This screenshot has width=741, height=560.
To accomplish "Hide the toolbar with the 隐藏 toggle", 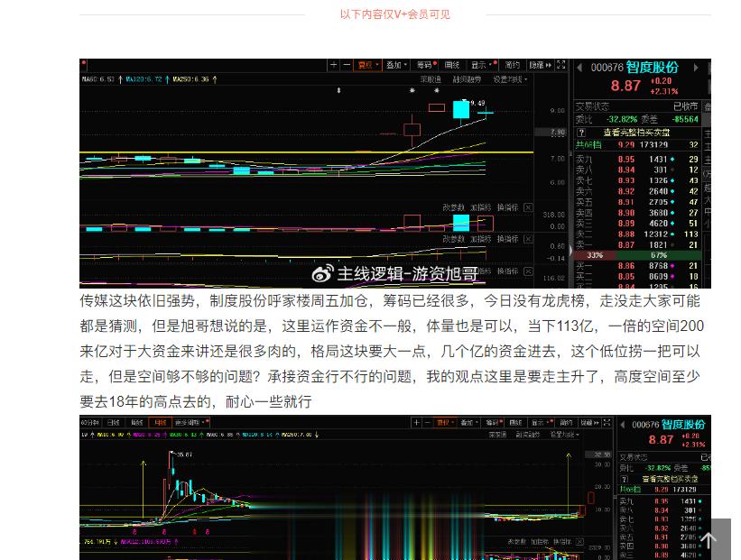I will (539, 65).
